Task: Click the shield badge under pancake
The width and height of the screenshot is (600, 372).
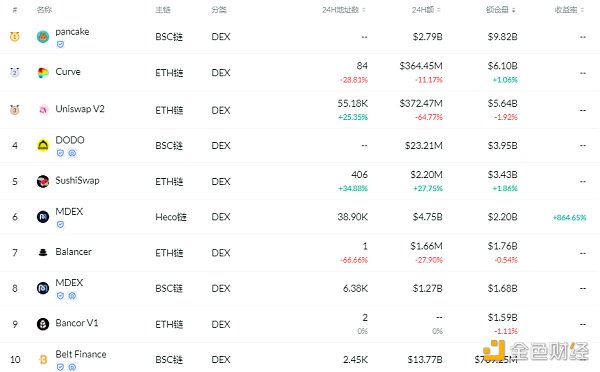Action: coord(60,44)
